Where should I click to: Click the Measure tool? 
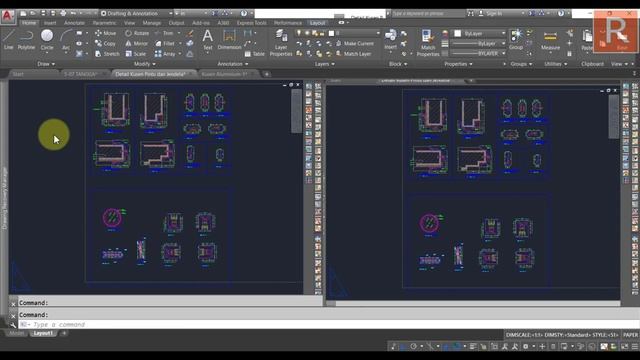click(x=550, y=40)
